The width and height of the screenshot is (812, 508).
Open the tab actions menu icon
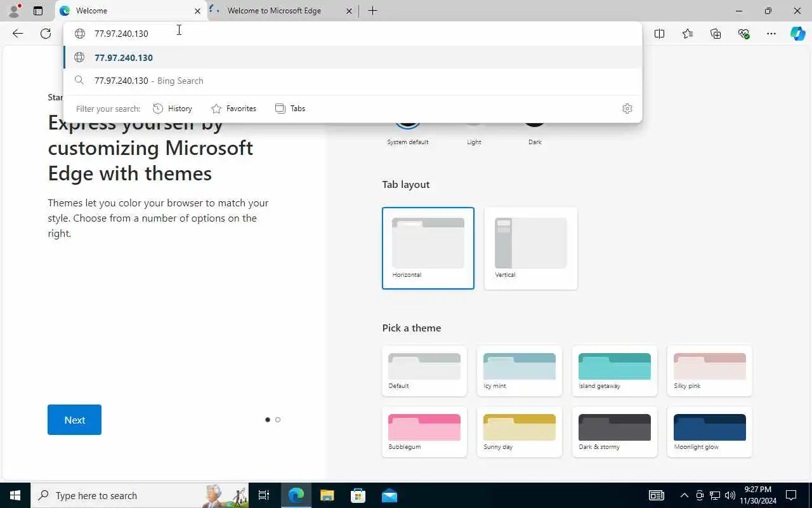coord(38,11)
